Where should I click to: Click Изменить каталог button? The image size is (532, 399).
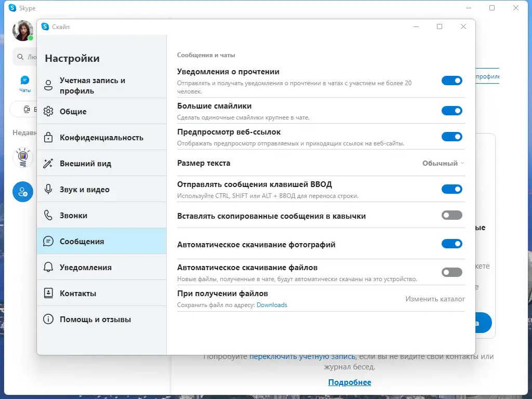[x=435, y=299]
